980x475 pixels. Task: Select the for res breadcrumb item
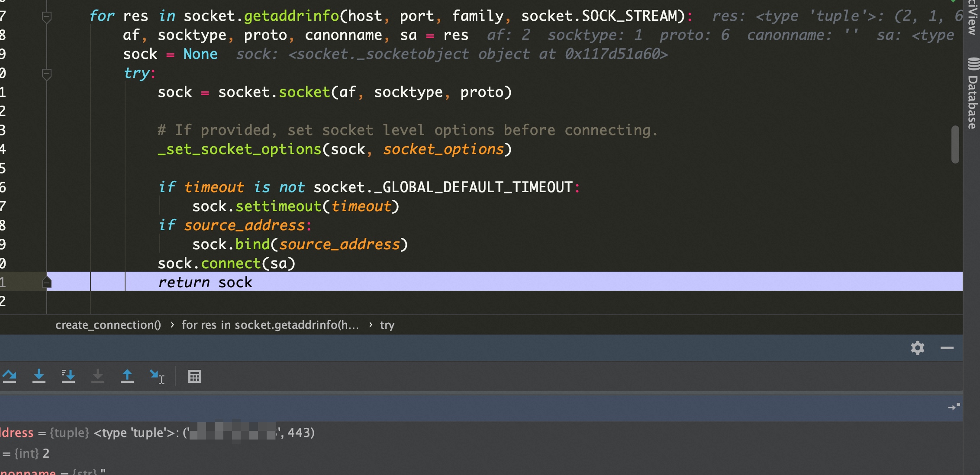click(270, 325)
